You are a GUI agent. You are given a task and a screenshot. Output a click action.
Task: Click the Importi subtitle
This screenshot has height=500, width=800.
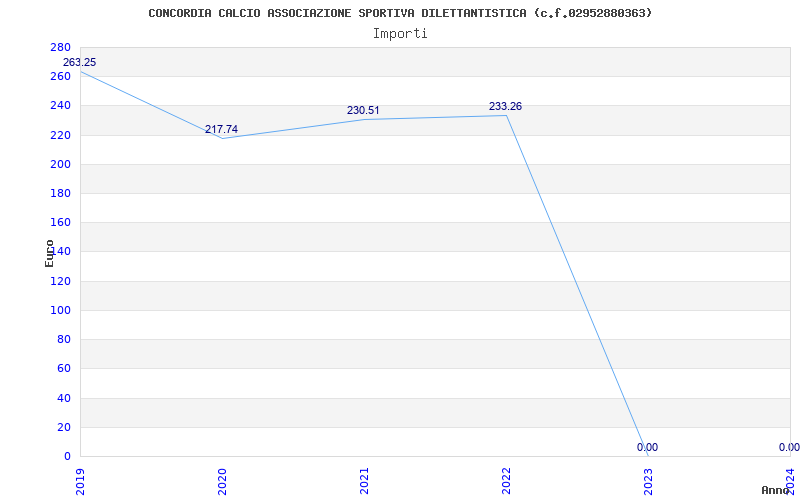point(400,34)
